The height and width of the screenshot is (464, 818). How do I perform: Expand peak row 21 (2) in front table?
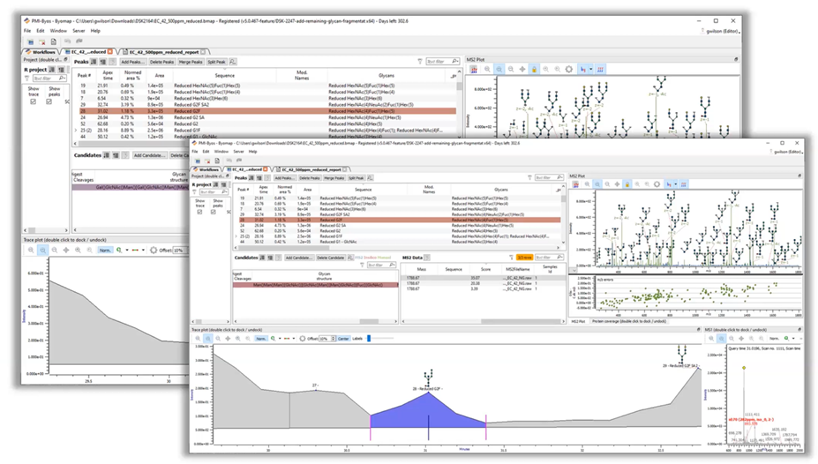pos(236,236)
